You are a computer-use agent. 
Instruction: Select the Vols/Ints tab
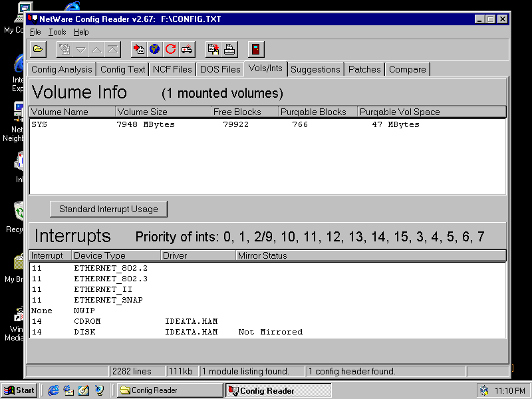265,68
